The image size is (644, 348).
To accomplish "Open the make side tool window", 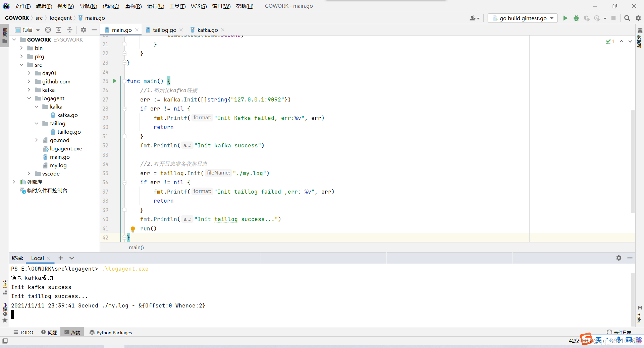I will [x=639, y=314].
